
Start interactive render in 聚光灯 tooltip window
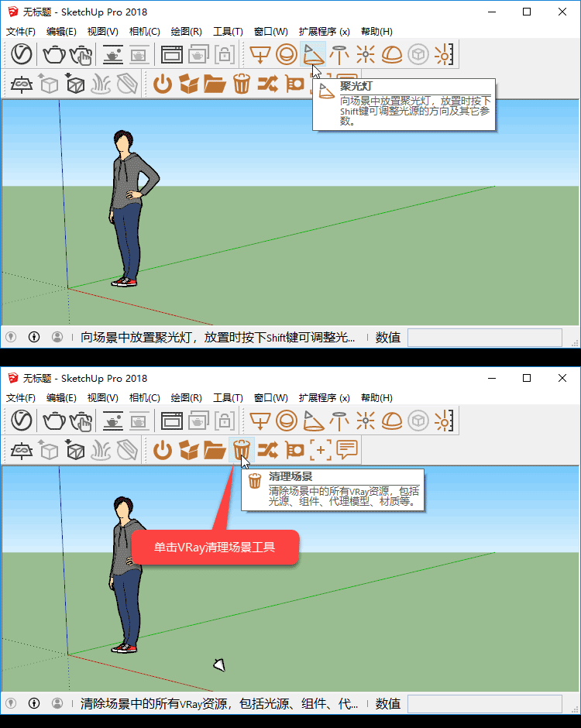[x=81, y=54]
